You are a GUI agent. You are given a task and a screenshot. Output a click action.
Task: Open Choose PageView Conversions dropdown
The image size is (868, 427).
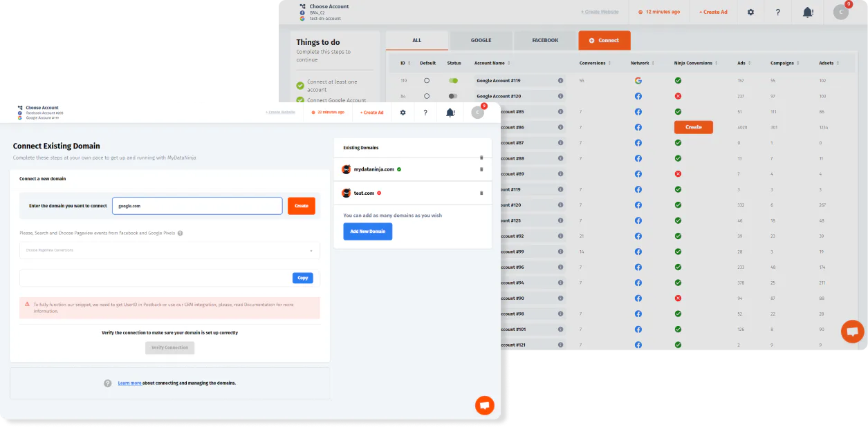pyautogui.click(x=169, y=250)
